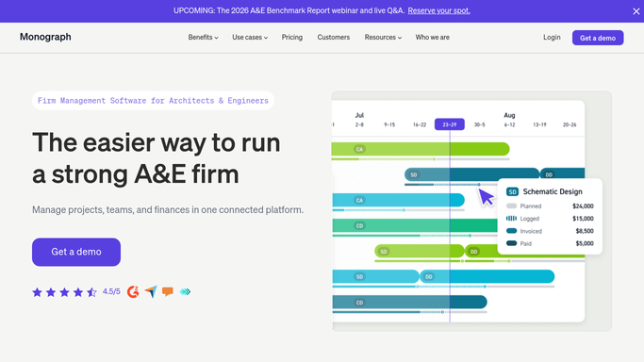Go to the Monograph home logo
Image resolution: width=644 pixels, height=362 pixels.
coord(45,37)
